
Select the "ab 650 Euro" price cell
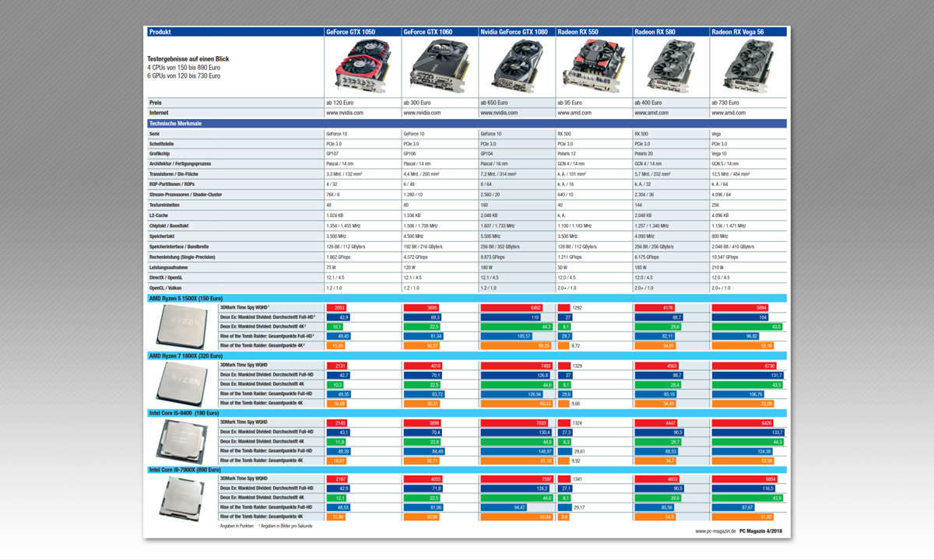517,103
